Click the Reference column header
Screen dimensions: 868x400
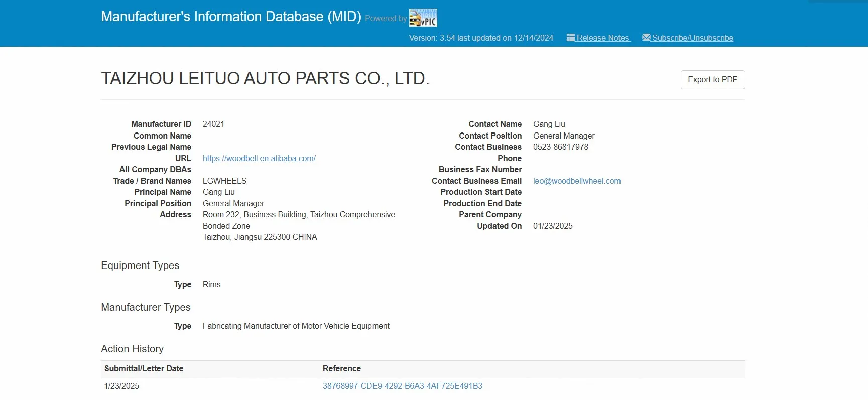coord(341,369)
